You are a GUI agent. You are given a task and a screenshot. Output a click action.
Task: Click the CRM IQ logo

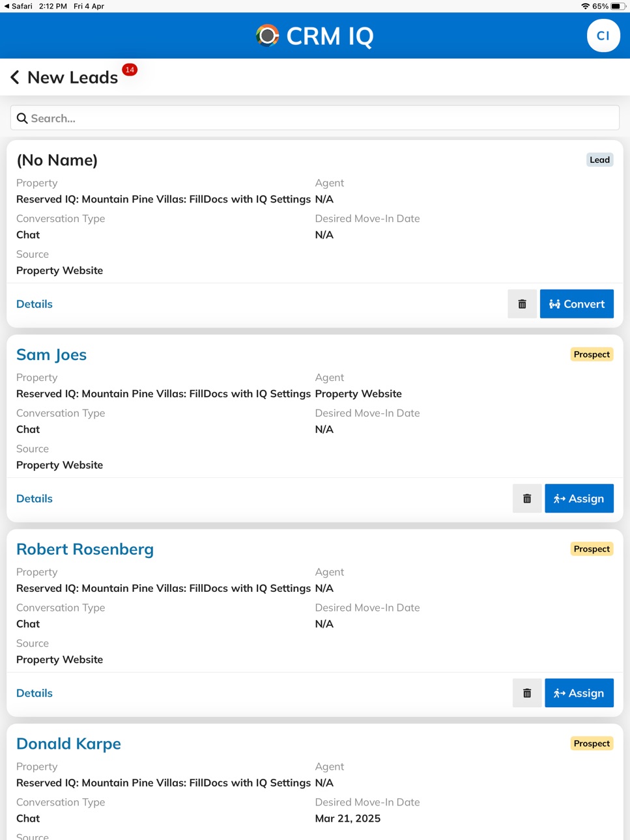tap(315, 36)
